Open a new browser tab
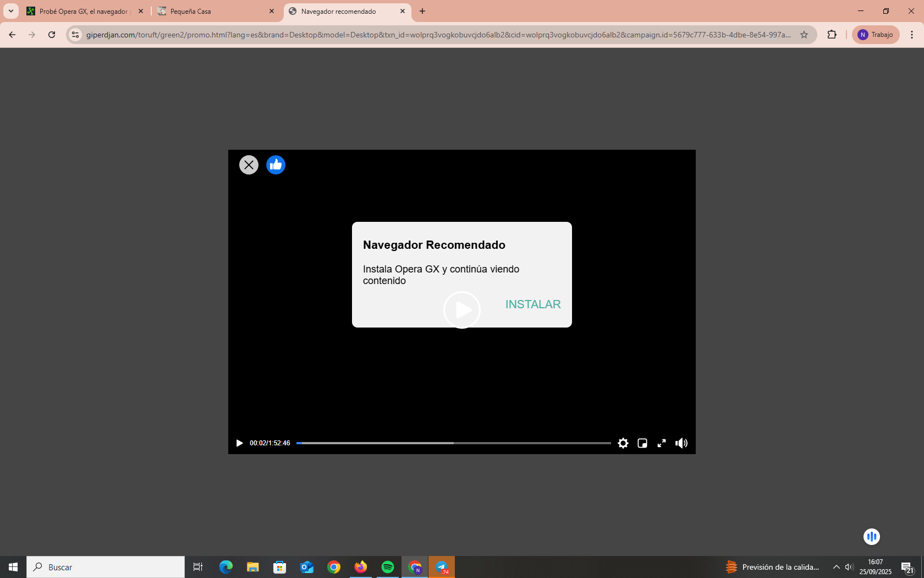Image resolution: width=924 pixels, height=578 pixels. (422, 11)
